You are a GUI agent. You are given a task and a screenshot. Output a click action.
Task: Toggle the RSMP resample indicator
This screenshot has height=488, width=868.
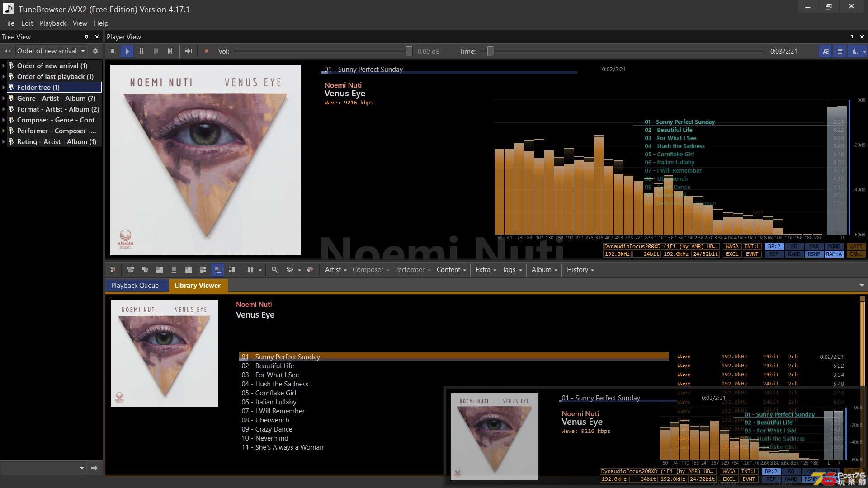(x=814, y=254)
